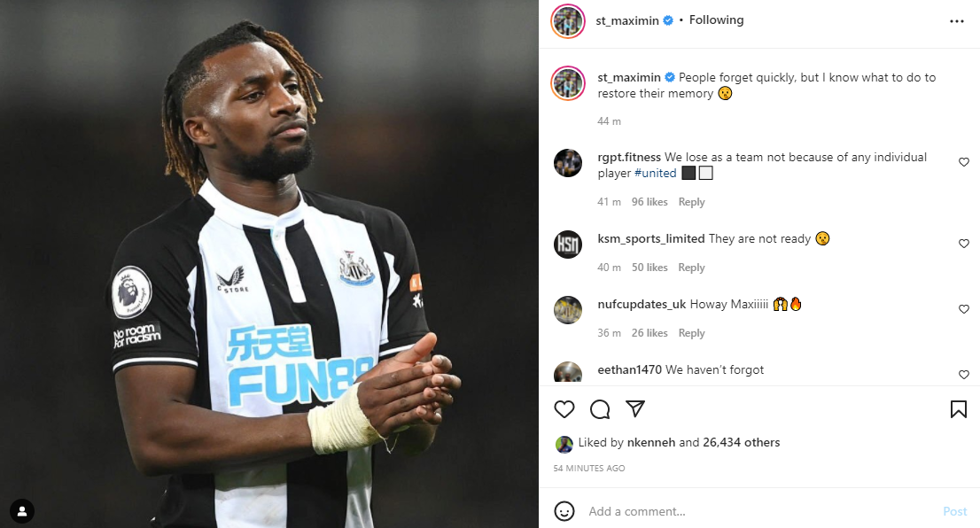This screenshot has width=980, height=528.
Task: Like the post with the heart icon
Action: click(x=564, y=409)
